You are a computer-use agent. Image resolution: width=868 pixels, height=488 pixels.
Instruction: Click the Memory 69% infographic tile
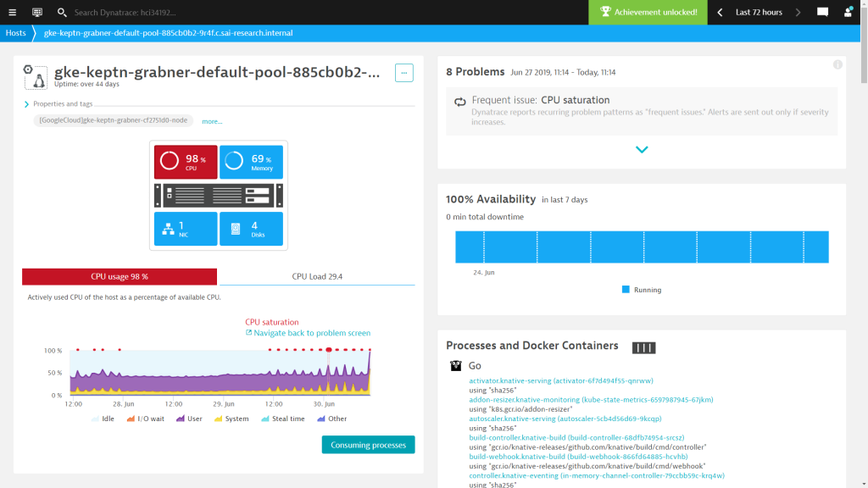pos(252,161)
